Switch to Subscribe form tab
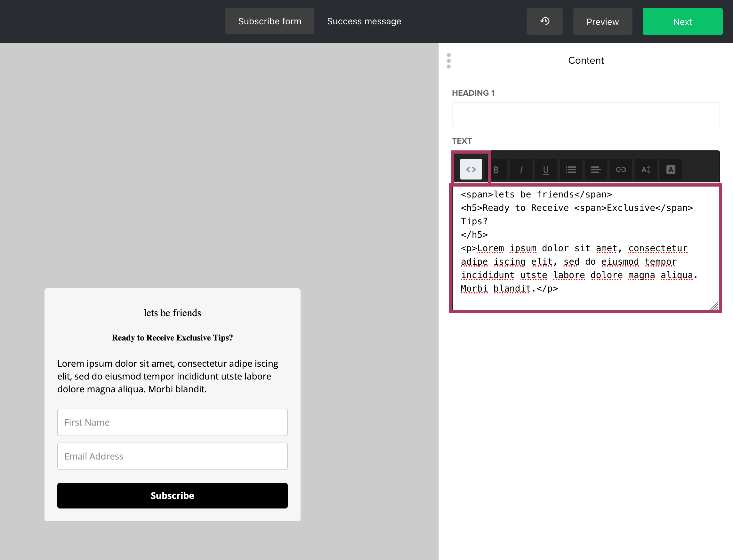Image resolution: width=733 pixels, height=560 pixels. tap(270, 21)
